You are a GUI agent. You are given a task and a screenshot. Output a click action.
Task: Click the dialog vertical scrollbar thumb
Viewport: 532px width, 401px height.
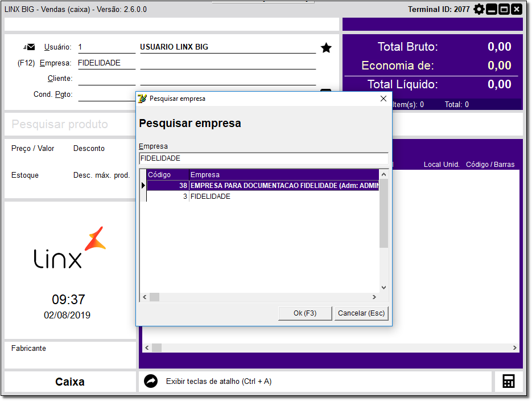[383, 214]
